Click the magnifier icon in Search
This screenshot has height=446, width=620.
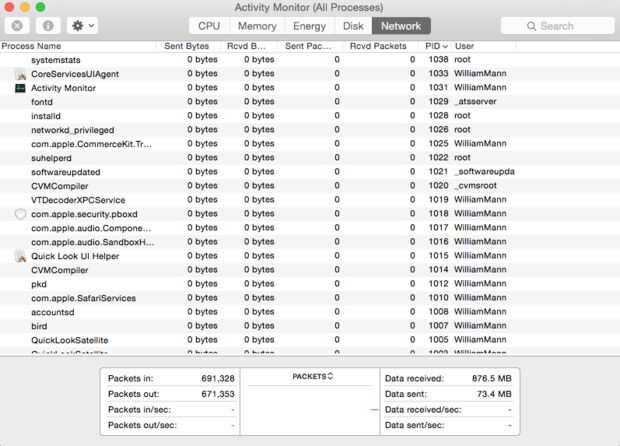click(531, 26)
